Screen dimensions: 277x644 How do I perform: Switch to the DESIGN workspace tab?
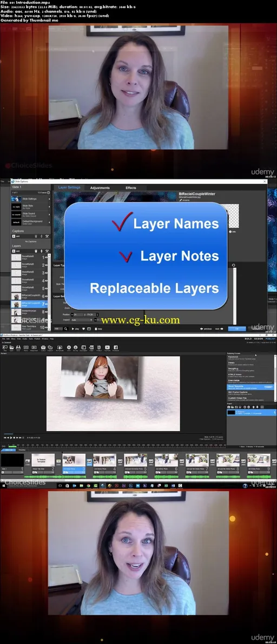coord(259,339)
